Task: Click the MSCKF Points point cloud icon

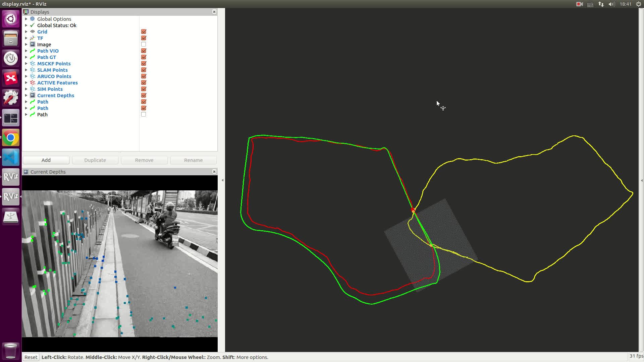Action: pyautogui.click(x=33, y=64)
